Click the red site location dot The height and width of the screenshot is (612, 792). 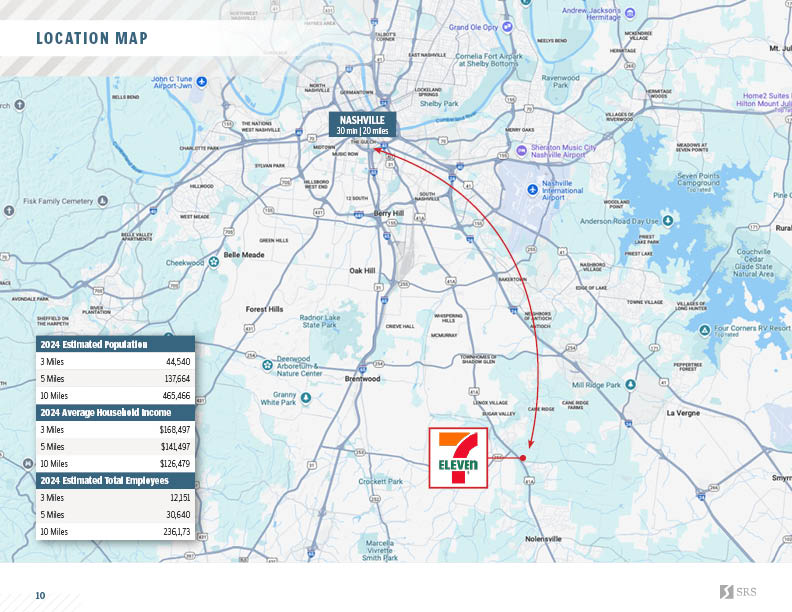point(523,458)
